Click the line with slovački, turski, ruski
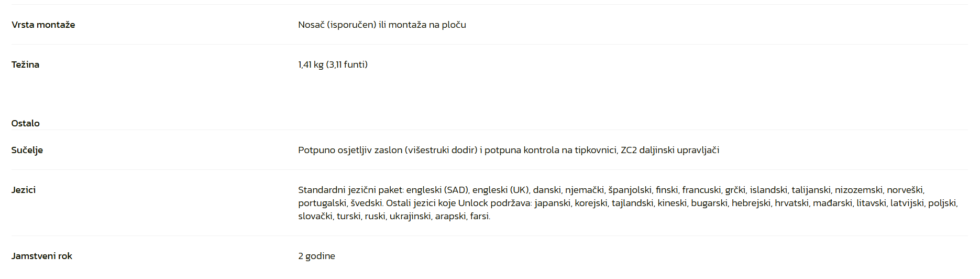 394,216
